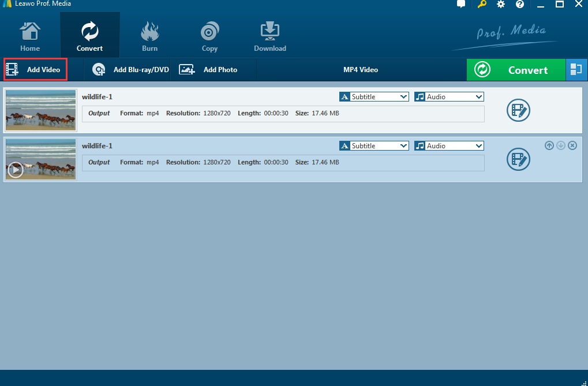Open the Home tab
This screenshot has height=386, width=588.
tap(30, 36)
